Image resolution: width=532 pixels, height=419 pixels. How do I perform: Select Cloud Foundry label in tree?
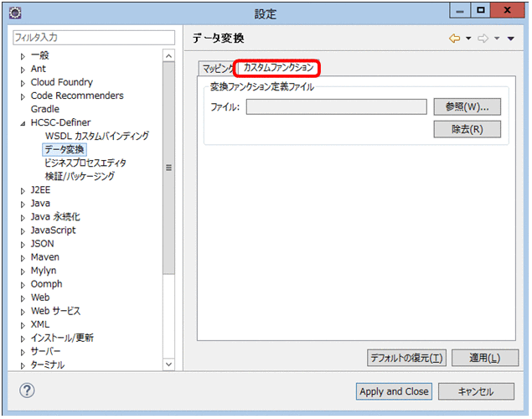pos(61,82)
